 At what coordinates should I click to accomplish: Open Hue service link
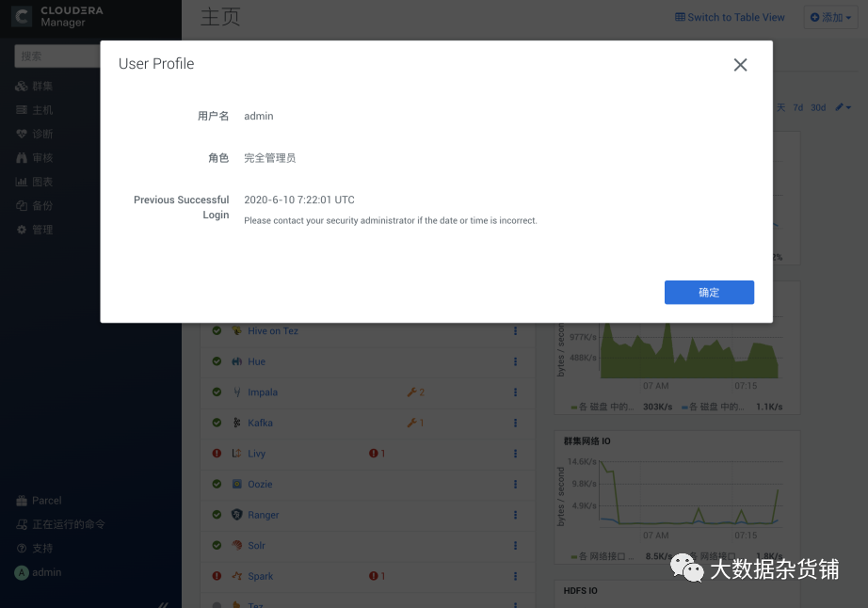[x=256, y=361]
